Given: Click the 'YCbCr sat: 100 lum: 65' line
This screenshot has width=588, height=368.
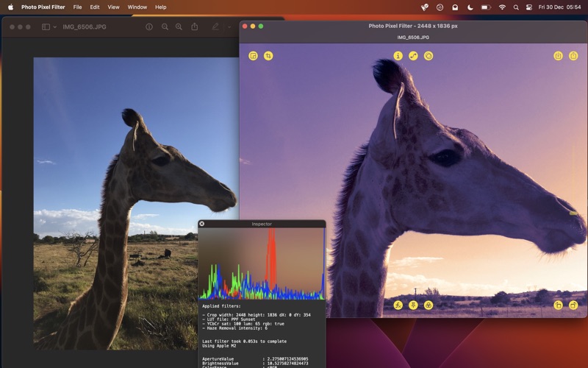Looking at the screenshot, I should pyautogui.click(x=243, y=324).
